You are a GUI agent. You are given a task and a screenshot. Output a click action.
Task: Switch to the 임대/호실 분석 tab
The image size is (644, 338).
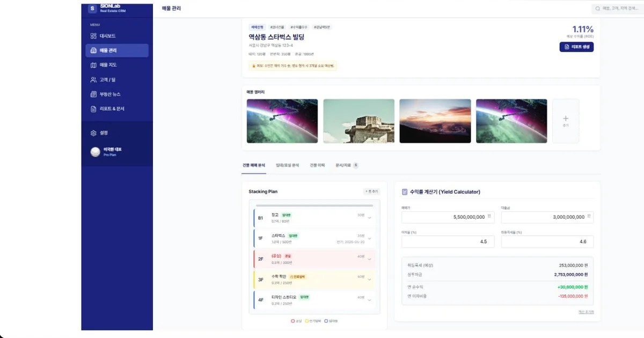[287, 165]
